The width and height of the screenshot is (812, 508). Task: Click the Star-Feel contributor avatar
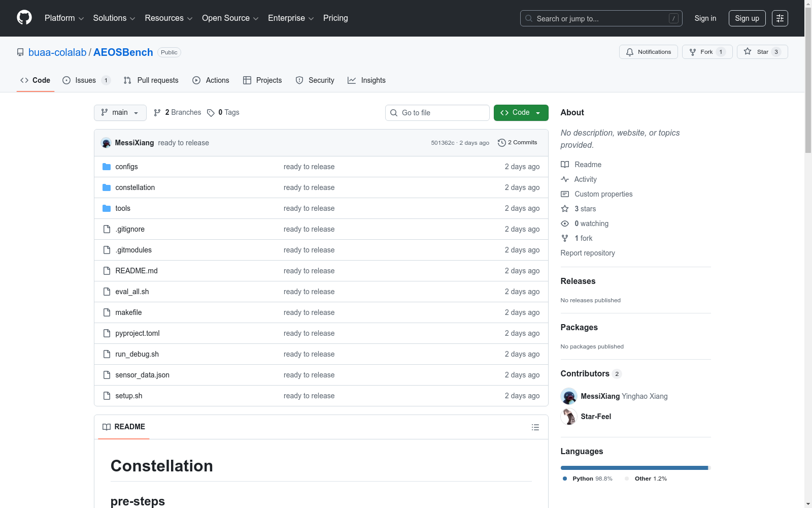point(569,417)
